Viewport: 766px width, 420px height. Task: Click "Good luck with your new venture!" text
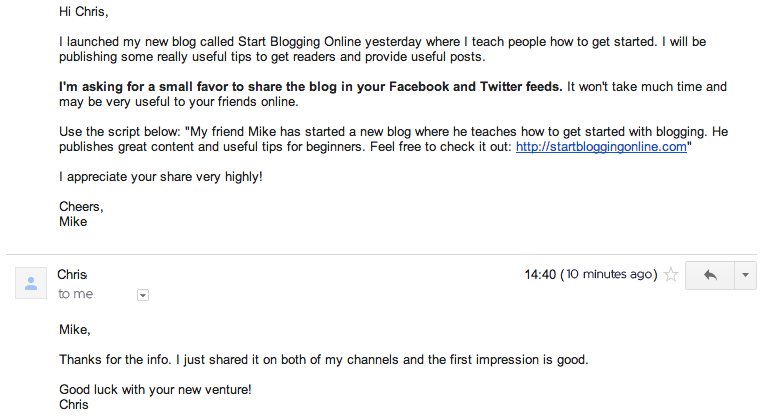click(155, 390)
